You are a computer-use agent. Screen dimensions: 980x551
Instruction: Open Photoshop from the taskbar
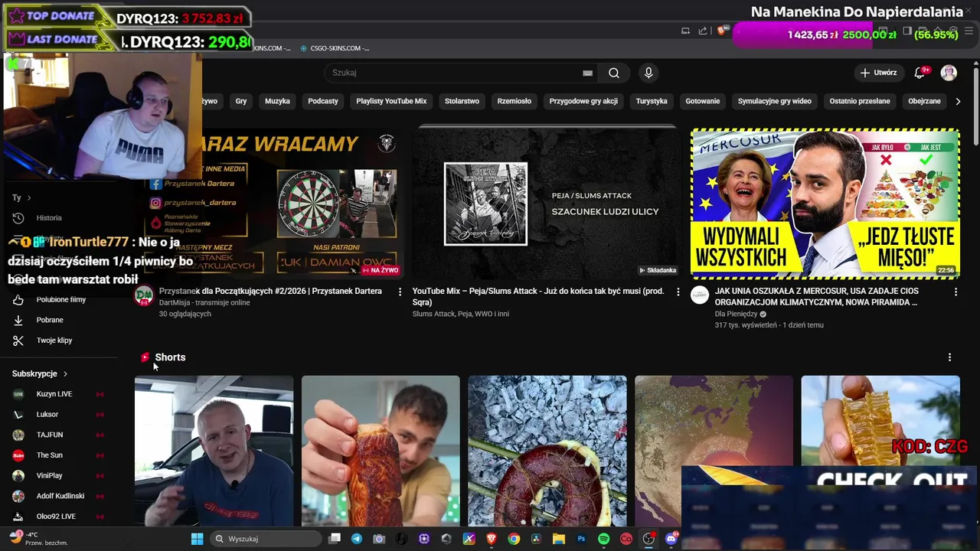[x=581, y=539]
